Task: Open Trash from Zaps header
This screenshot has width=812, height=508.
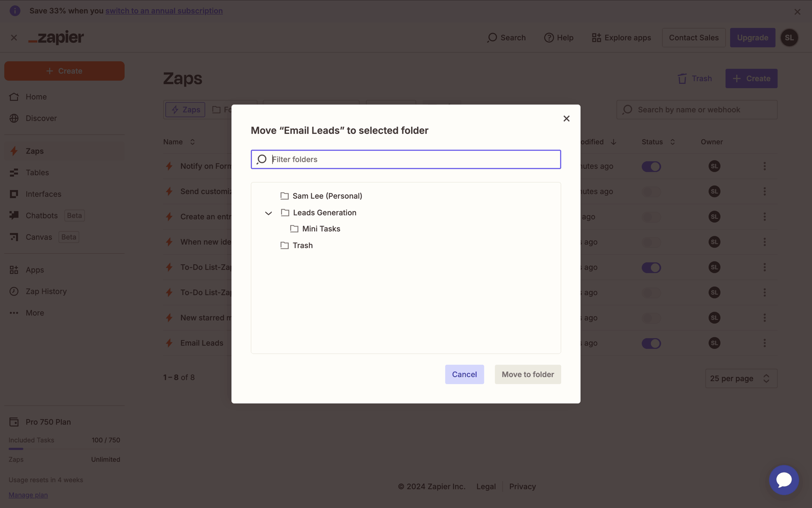Action: [695, 79]
